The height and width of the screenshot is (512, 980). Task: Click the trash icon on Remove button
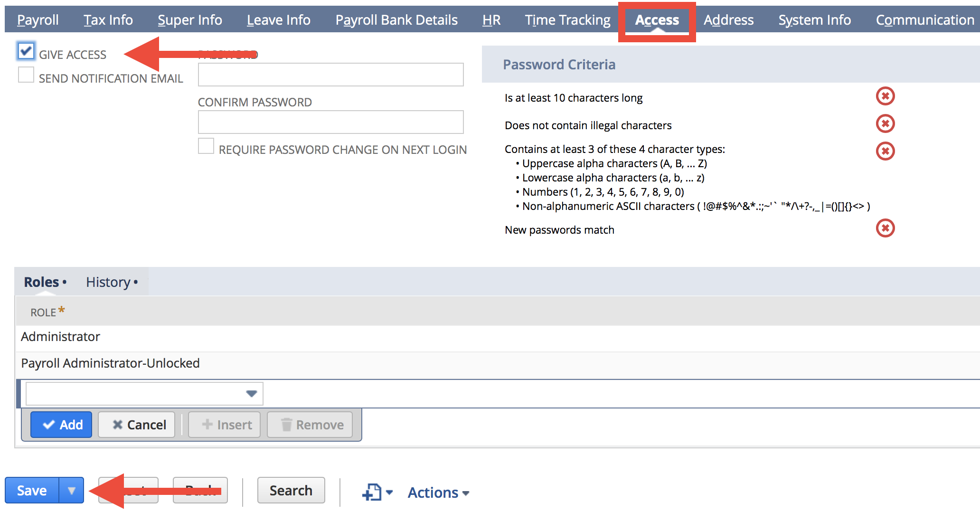[287, 425]
